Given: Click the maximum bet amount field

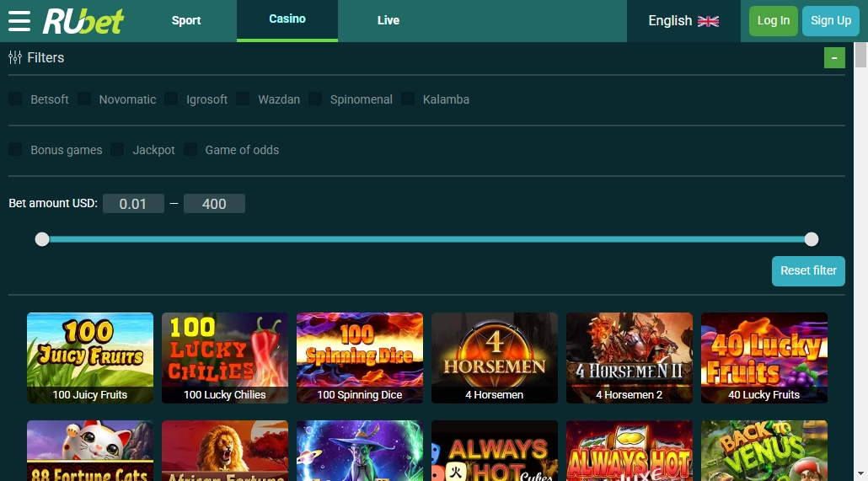Looking at the screenshot, I should [x=214, y=204].
